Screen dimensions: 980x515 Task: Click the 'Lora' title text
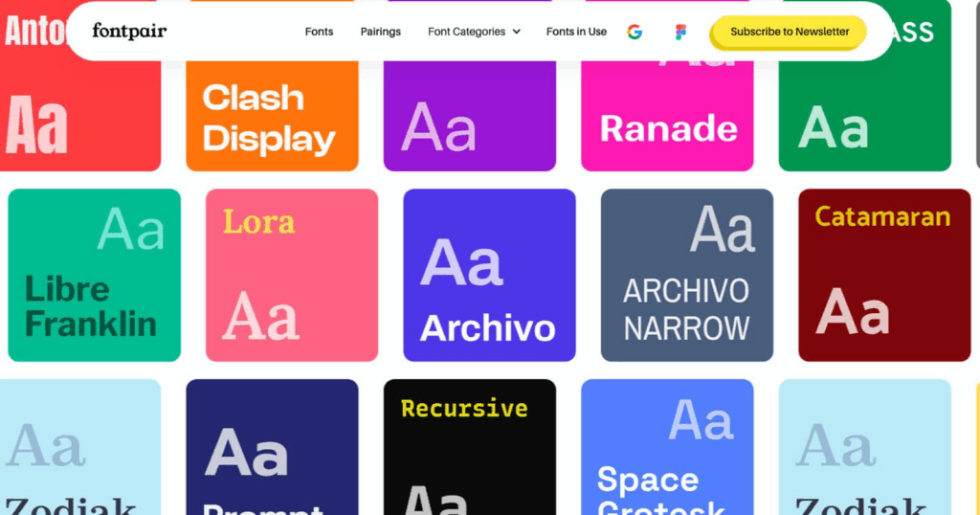click(258, 222)
